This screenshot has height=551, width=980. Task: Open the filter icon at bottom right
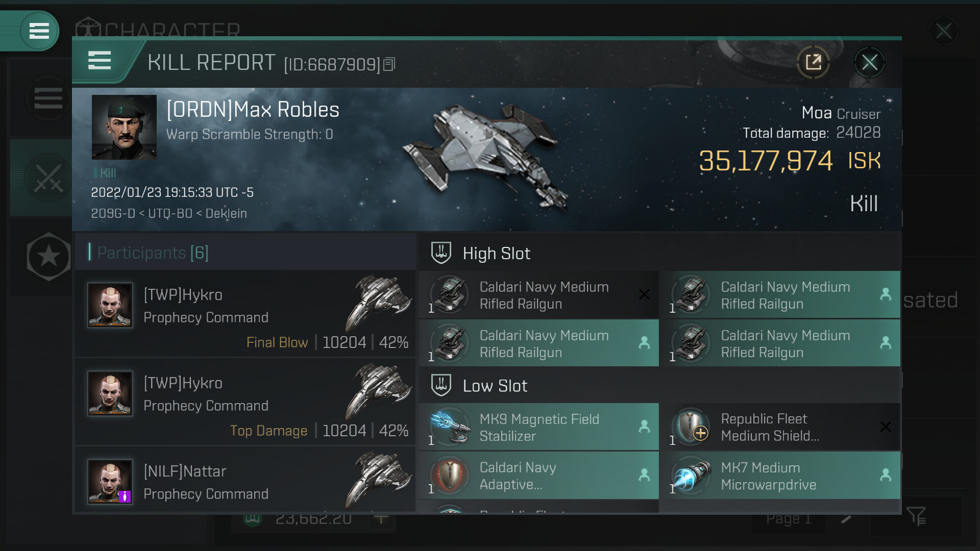point(916,516)
